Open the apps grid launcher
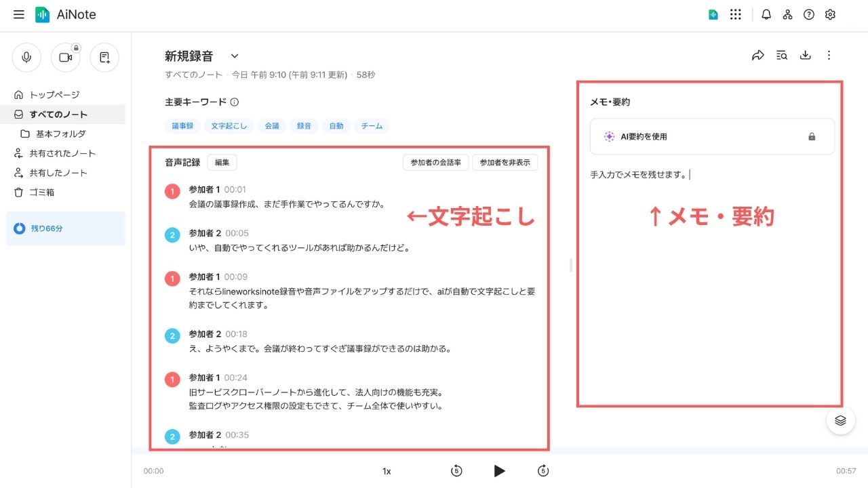The height and width of the screenshot is (488, 868). 735,14
